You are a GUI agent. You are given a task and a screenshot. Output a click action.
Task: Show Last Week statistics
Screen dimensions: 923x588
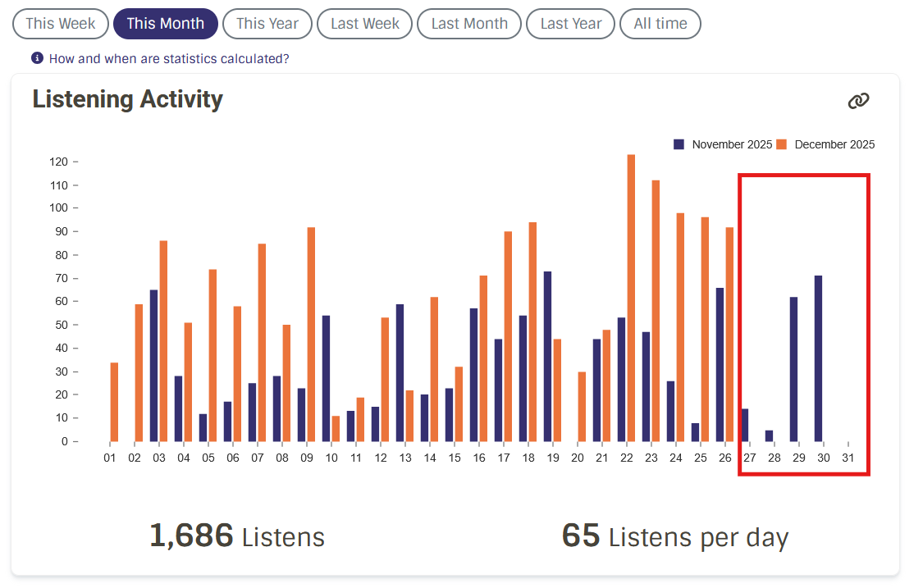(364, 24)
